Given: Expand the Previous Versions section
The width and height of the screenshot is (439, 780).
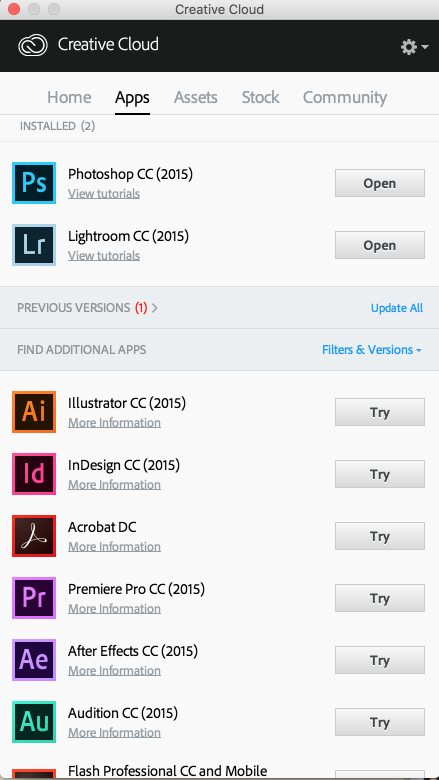Looking at the screenshot, I should pyautogui.click(x=88, y=308).
